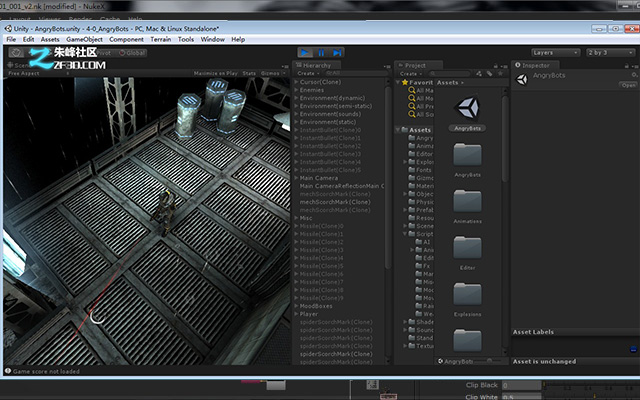Expand the Enemies object in Hierarchy
The width and height of the screenshot is (640, 400).
296,90
